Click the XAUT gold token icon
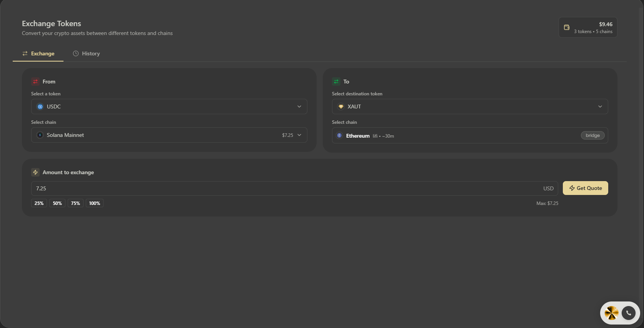Viewport: 644px width, 328px height. 341,107
